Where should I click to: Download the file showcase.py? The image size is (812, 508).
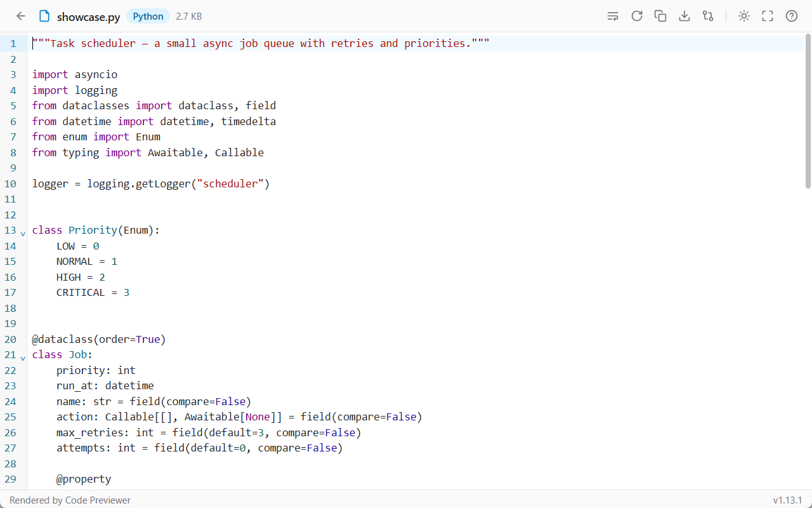[684, 17]
